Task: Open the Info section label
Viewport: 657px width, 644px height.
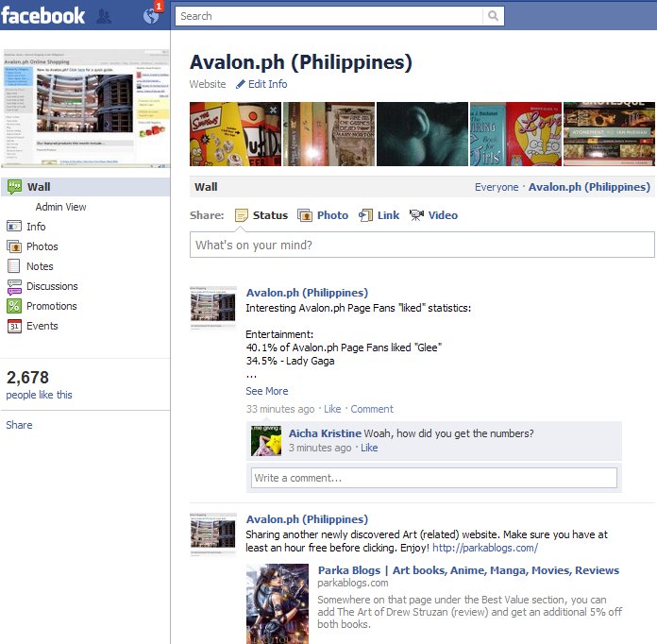Action: 36,227
